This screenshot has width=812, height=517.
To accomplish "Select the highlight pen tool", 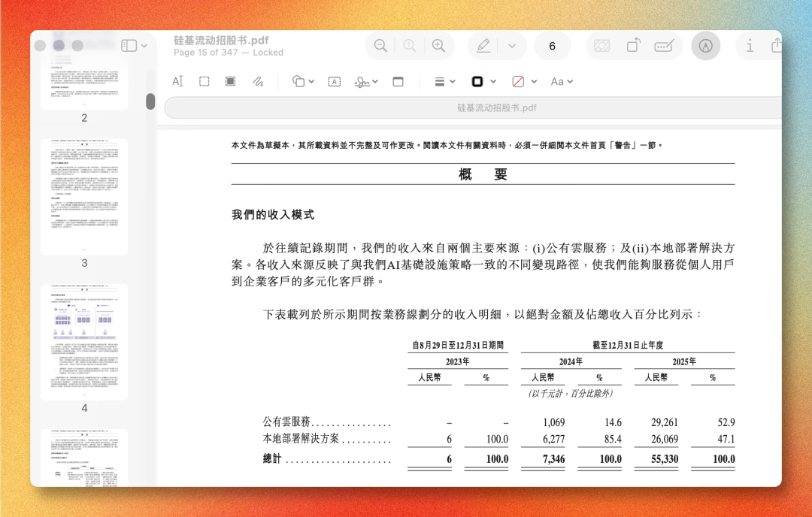I will [483, 46].
